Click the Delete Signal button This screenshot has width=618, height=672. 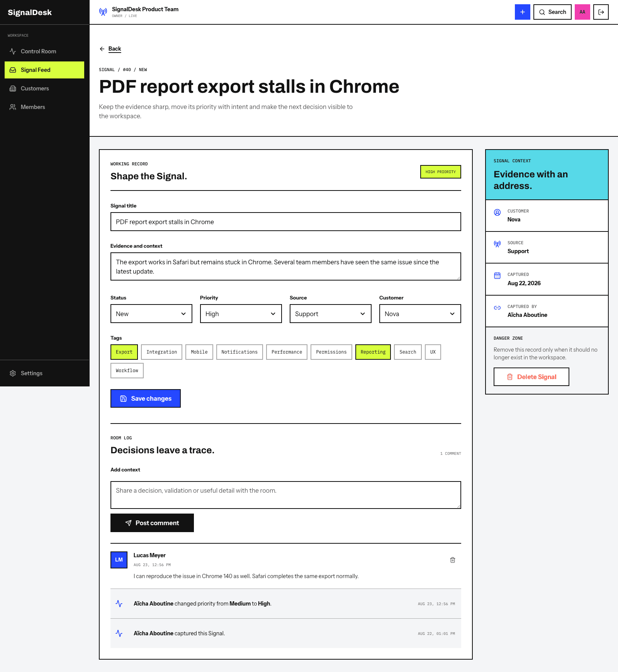coord(531,377)
